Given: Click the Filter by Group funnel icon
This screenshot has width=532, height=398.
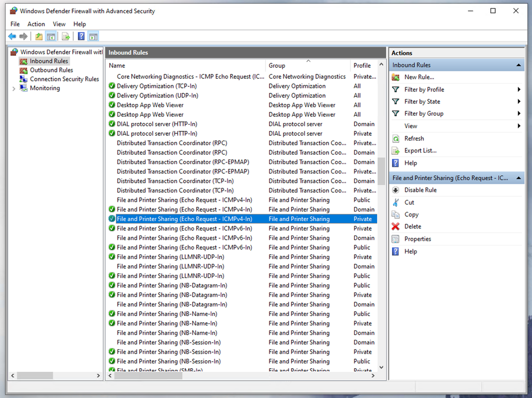Looking at the screenshot, I should pyautogui.click(x=396, y=113).
